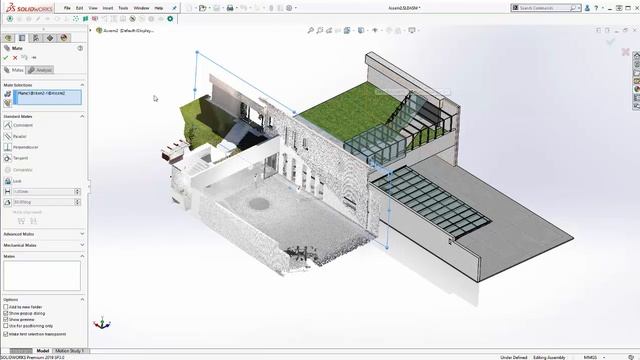
Task: Select the Tangent mate
Action: pyautogui.click(x=16, y=158)
